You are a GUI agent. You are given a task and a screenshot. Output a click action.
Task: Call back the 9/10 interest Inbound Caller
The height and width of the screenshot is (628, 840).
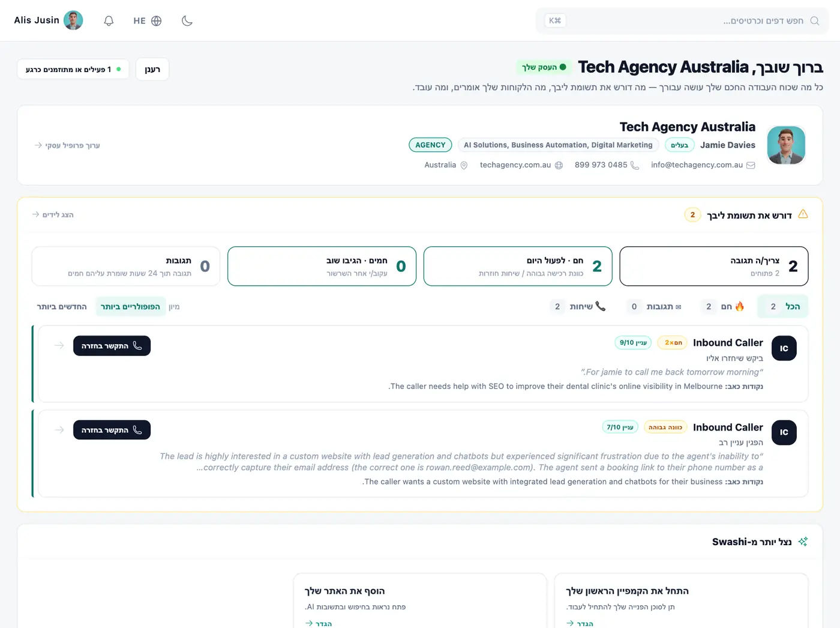pyautogui.click(x=112, y=346)
